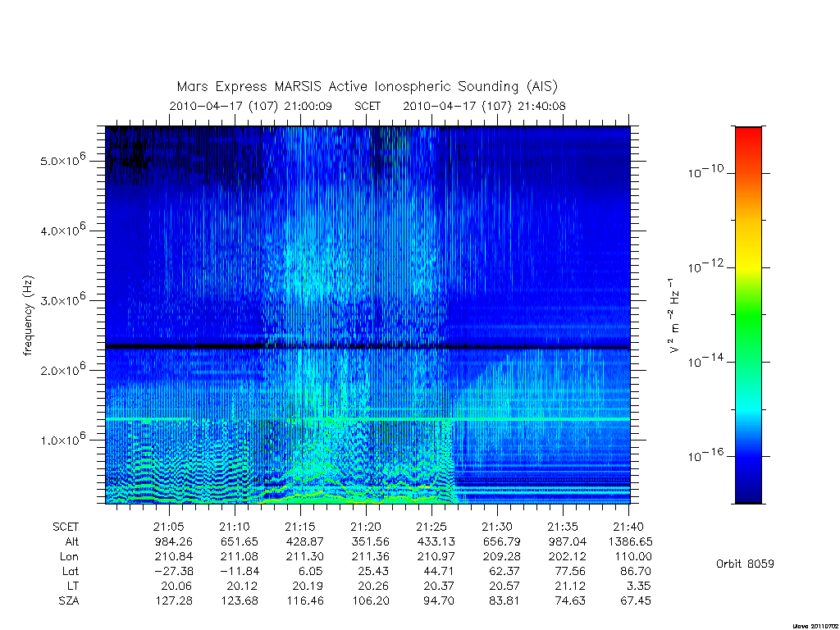Click the 'Alt' row header

[72, 541]
